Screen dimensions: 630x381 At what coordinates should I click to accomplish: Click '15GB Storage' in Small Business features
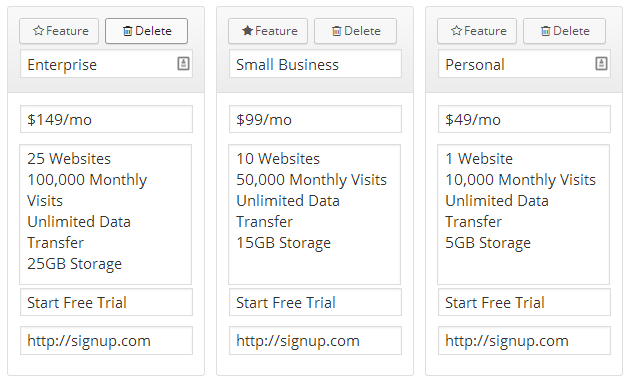[284, 243]
